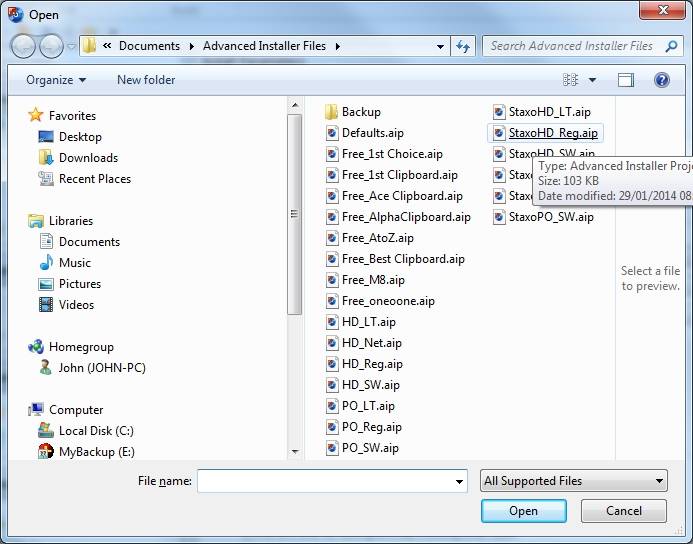
Task: Click the Downloads folder in Favorites
Action: click(88, 158)
